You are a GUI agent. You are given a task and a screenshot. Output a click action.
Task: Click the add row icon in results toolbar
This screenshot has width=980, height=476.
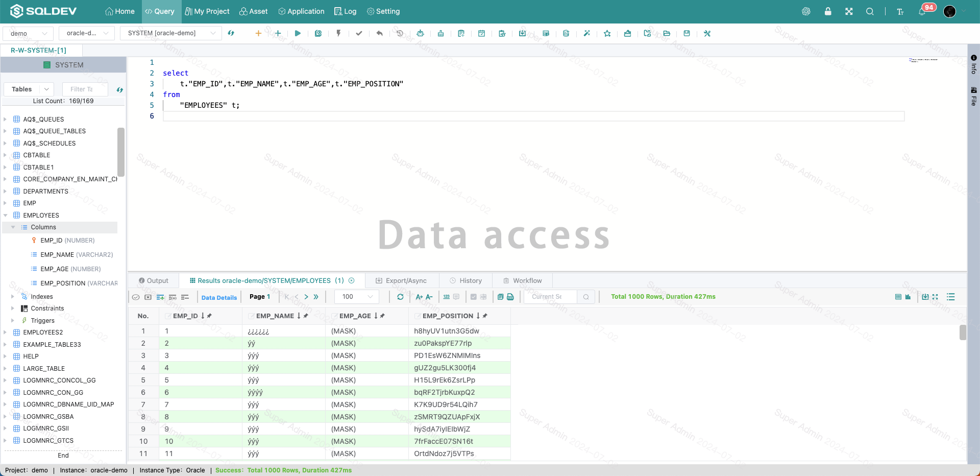coord(160,297)
